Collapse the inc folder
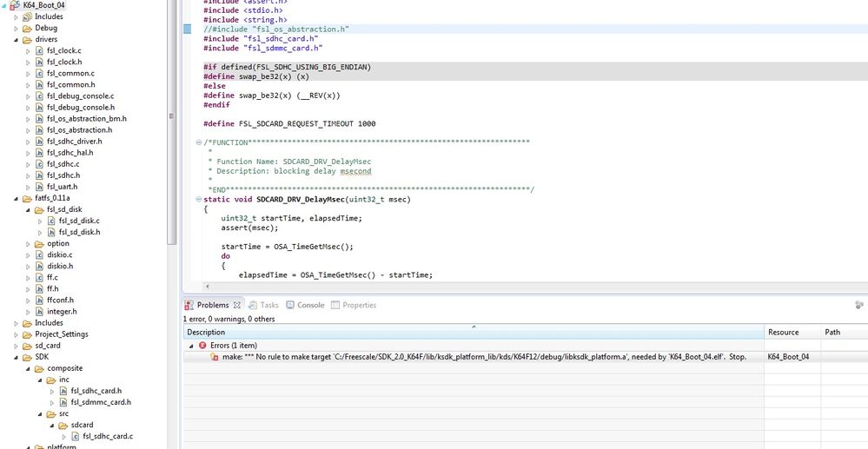 41,380
